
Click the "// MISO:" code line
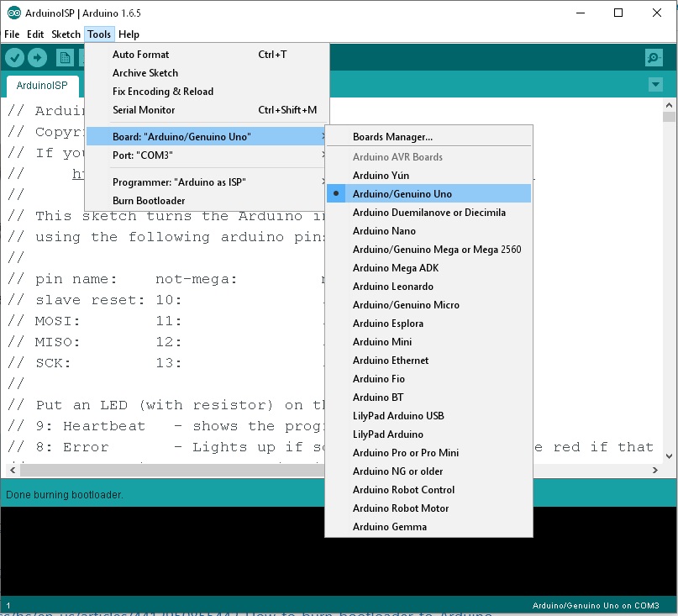pyautogui.click(x=94, y=342)
